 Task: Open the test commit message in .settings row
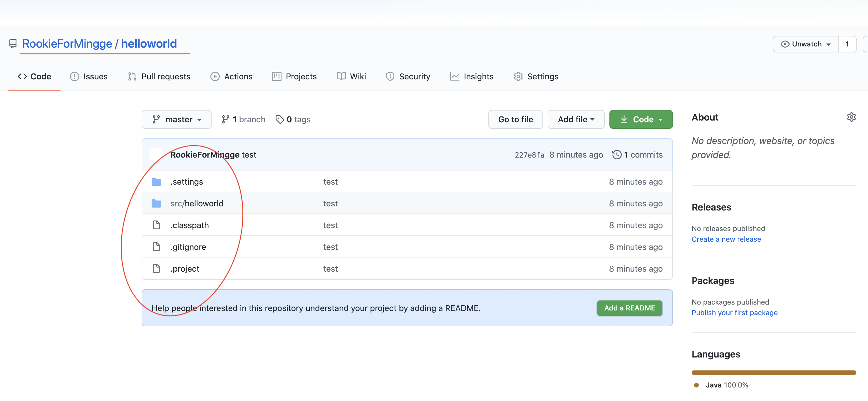click(x=330, y=182)
